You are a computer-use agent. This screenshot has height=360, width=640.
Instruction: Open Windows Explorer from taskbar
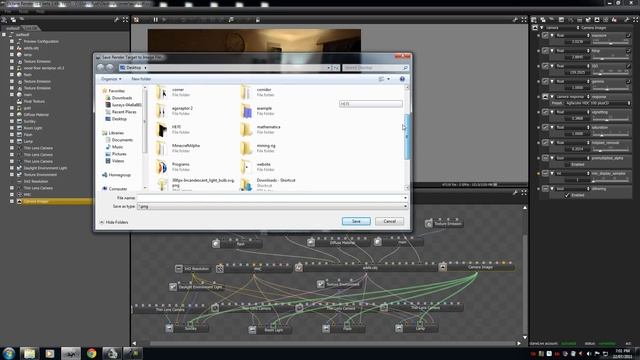click(x=29, y=353)
